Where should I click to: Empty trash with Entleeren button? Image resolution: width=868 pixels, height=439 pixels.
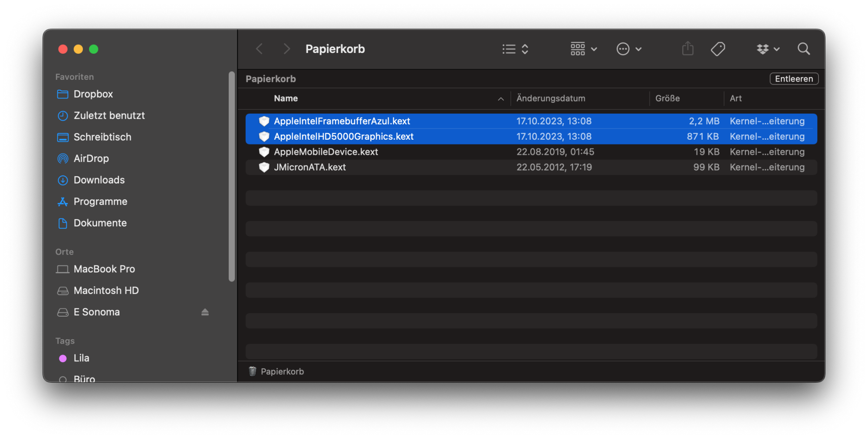click(794, 79)
